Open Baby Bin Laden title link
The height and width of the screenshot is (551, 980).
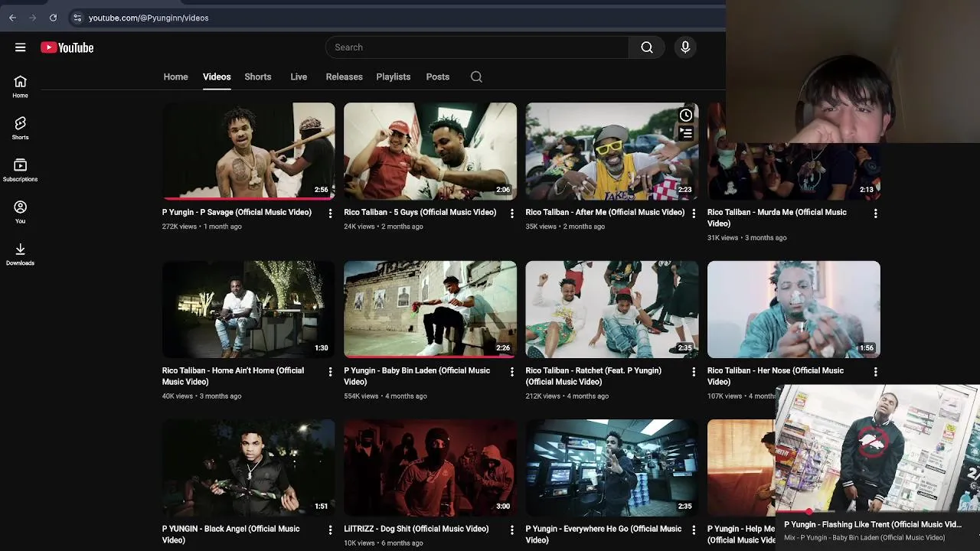[416, 376]
